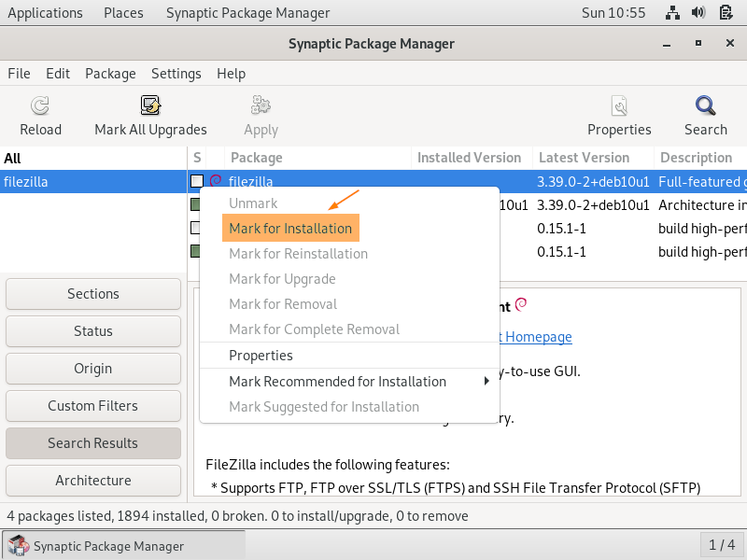The width and height of the screenshot is (747, 560).
Task: Click the Apply gears icon
Action: coord(261,105)
